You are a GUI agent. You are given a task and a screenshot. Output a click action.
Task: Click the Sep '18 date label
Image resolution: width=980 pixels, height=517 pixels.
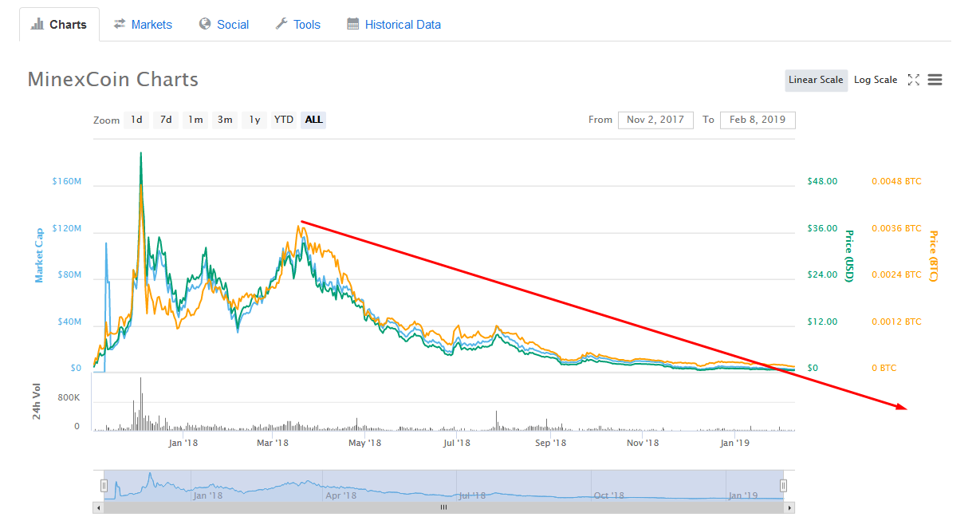pyautogui.click(x=550, y=443)
